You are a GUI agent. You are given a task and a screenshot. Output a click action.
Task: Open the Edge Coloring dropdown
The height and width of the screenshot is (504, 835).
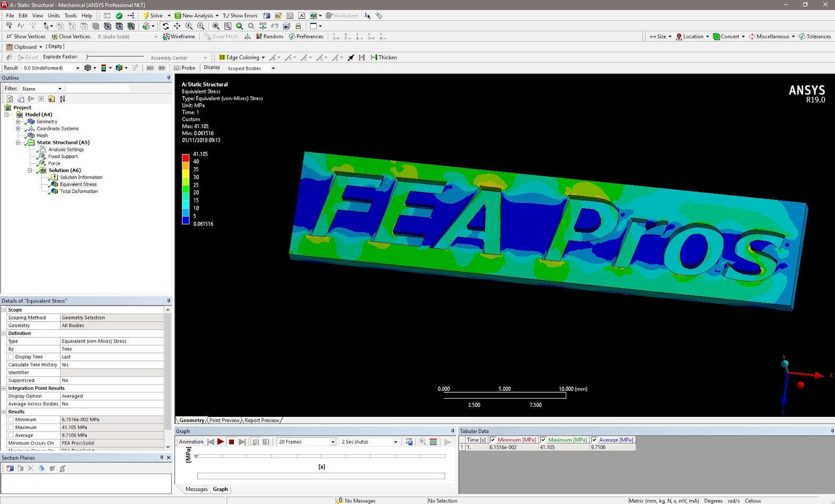264,57
